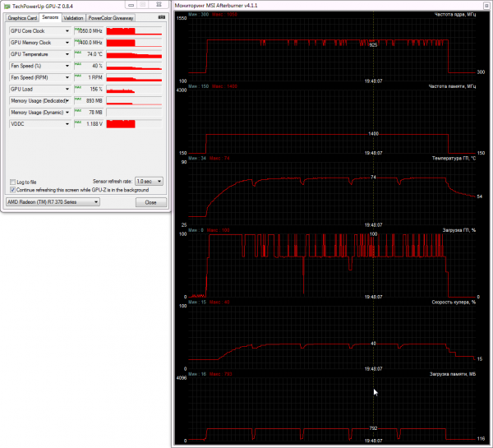Click the Close button in GPU-Z

(x=151, y=202)
